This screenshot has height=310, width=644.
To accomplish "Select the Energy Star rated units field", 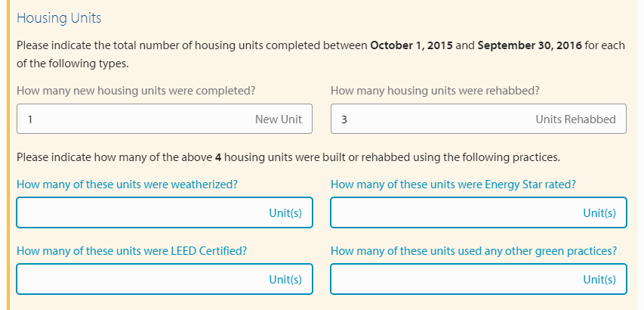I will (453, 213).
